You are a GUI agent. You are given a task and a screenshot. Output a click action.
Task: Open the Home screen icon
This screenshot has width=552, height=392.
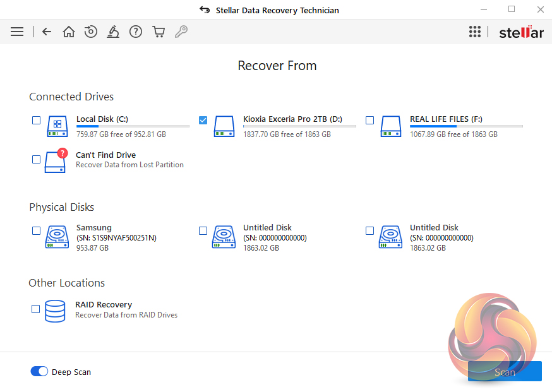coord(69,32)
